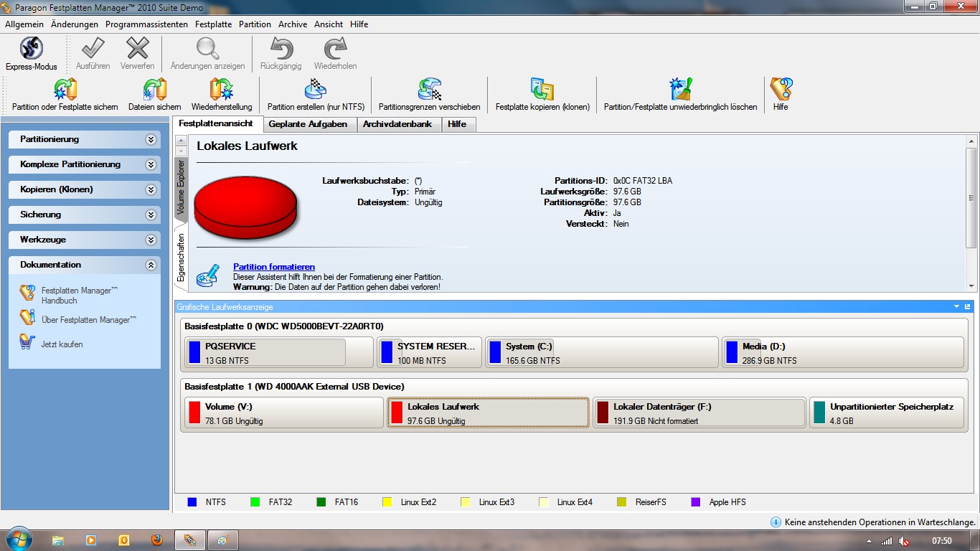980x551 pixels.
Task: Click the Jetzt kaufen cart icon
Action: tap(27, 342)
